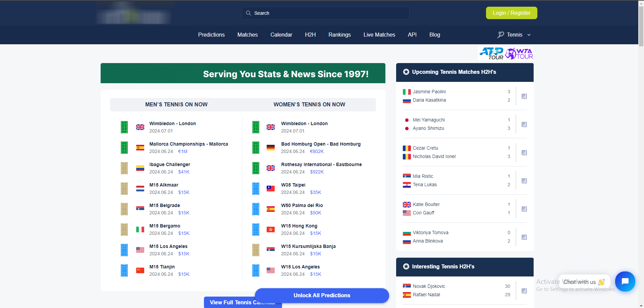Viewport: 644px width, 308px height.
Task: Click the search magnifier icon
Action: 249,13
